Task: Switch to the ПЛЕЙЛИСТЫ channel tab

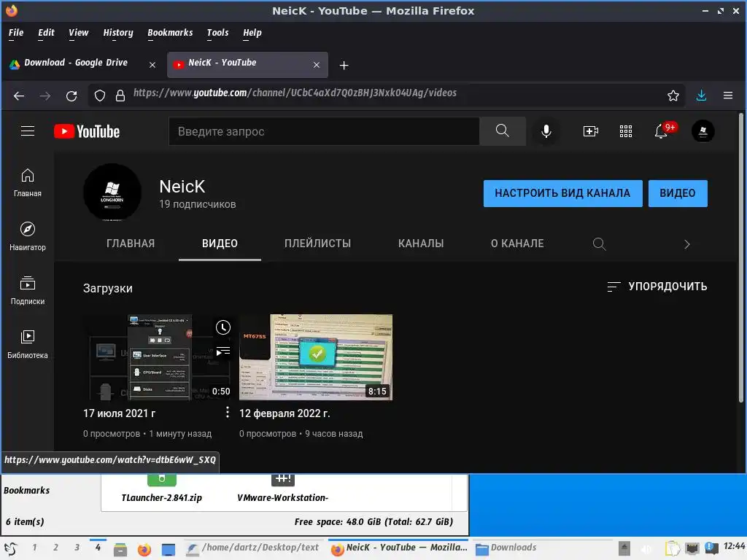Action: click(x=317, y=244)
